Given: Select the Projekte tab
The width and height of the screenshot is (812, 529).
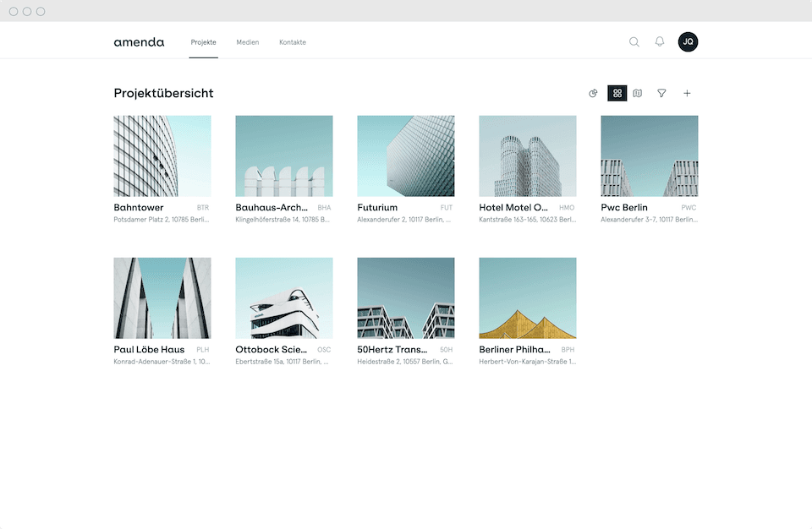Looking at the screenshot, I should point(204,42).
